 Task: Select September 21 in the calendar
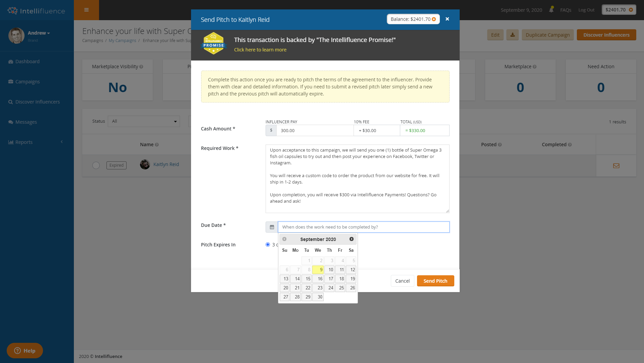[295, 288]
